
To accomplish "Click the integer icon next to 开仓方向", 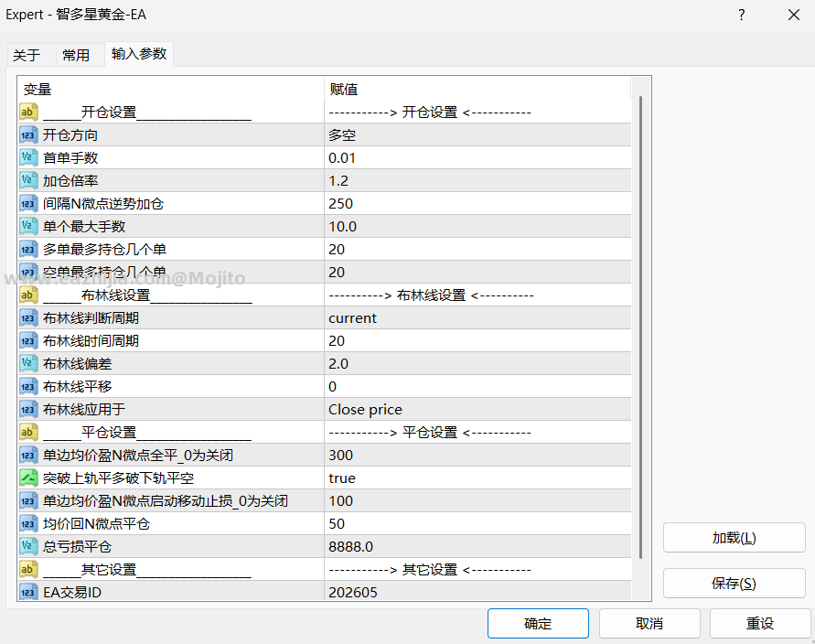I will 28,135.
